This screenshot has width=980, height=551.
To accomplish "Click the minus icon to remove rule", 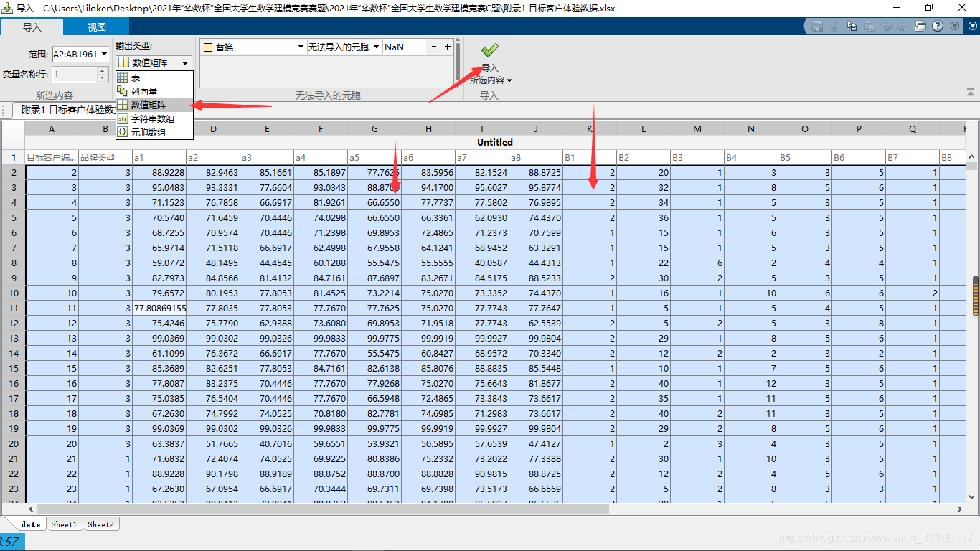I will pos(433,47).
